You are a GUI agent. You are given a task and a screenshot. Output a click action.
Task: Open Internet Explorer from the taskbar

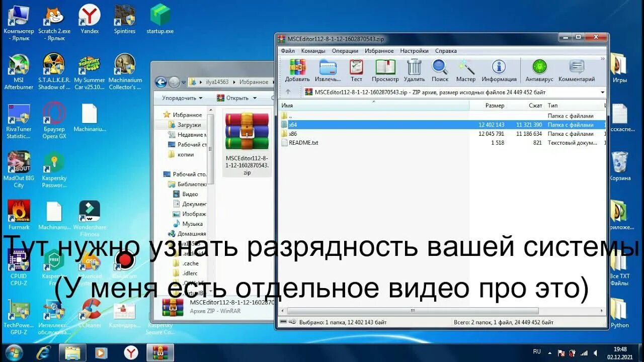(x=44, y=352)
